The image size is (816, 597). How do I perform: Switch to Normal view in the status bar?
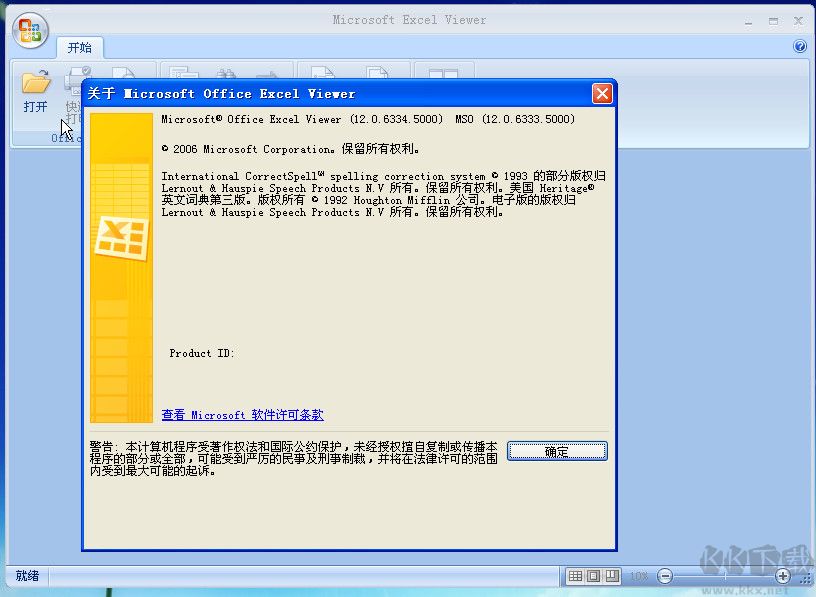tap(576, 575)
